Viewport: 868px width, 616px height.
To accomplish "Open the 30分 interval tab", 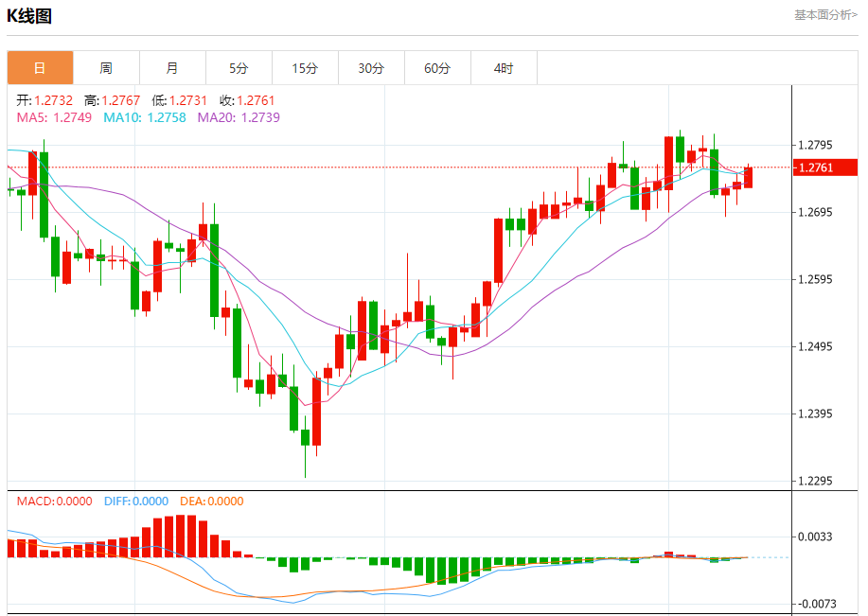I will pyautogui.click(x=371, y=68).
